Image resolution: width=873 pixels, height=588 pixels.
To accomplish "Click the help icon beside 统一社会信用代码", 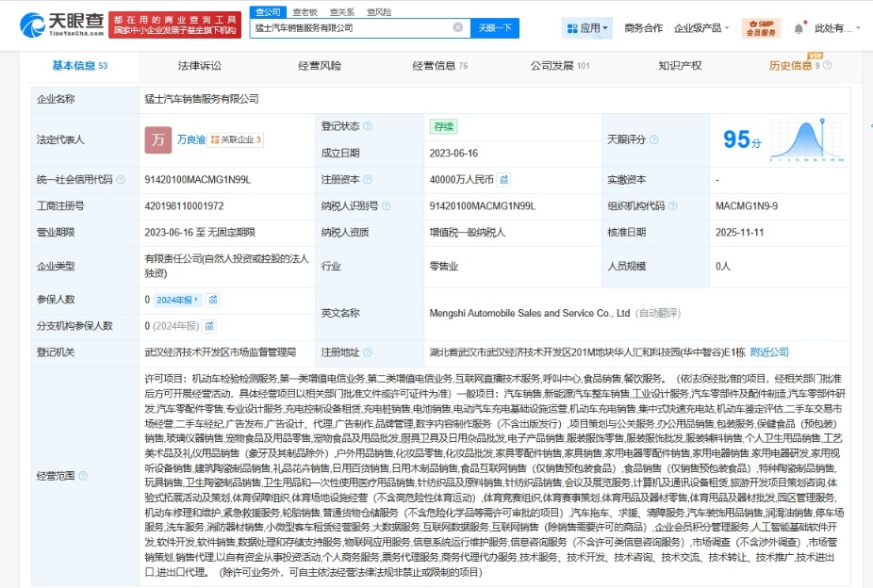I will (120, 180).
